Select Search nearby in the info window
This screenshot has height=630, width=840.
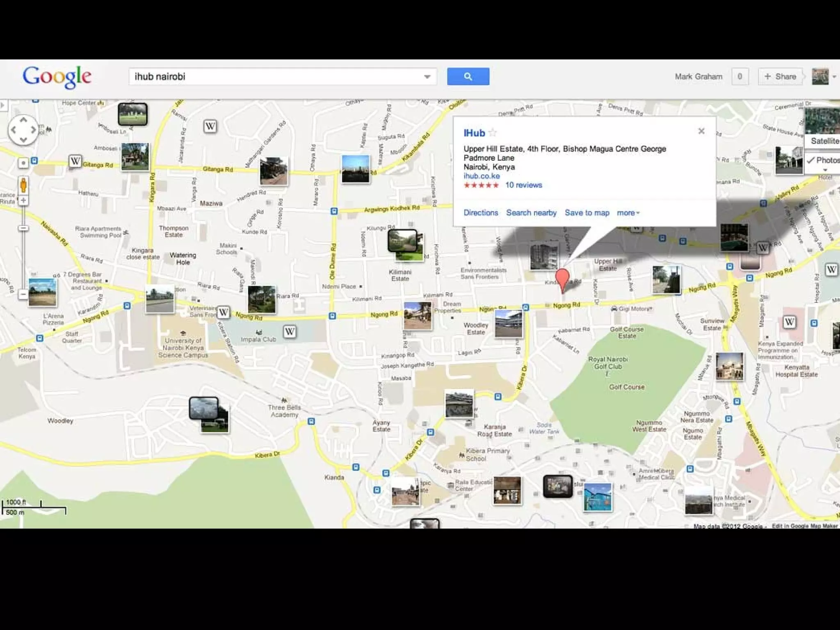(x=531, y=213)
